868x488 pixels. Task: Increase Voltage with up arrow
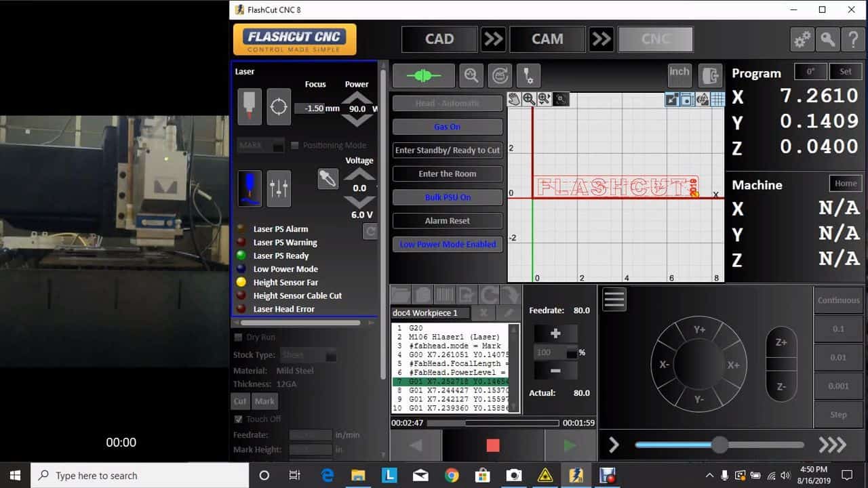(x=359, y=174)
